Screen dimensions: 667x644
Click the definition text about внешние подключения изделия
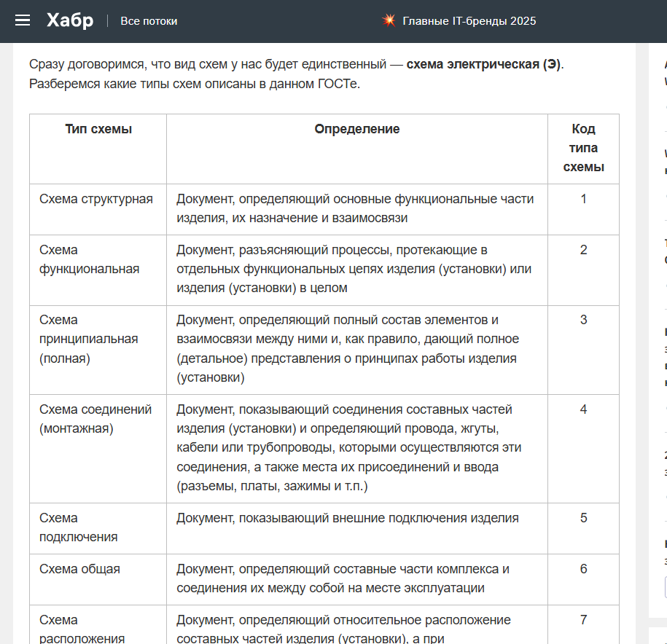point(347,519)
